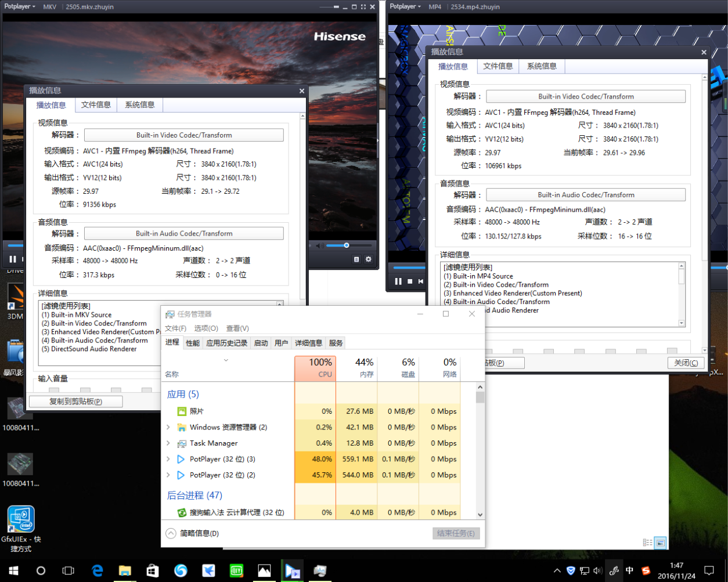Switch to 文件信息 tab in left dialog
The image size is (728, 582).
tap(96, 105)
